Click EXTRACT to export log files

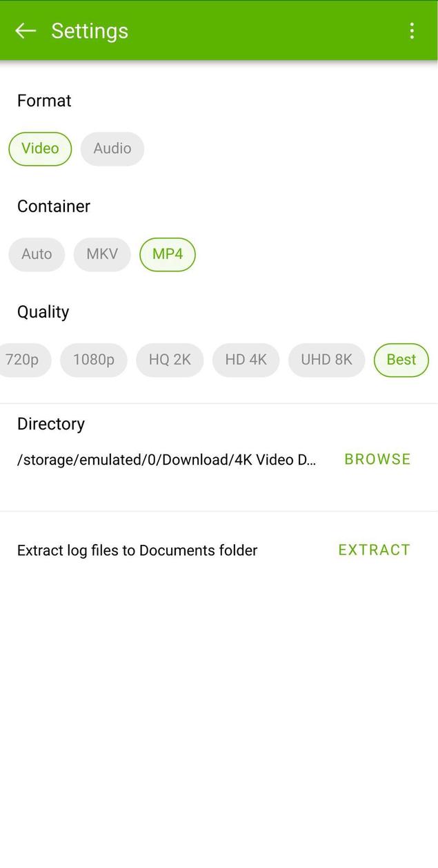click(374, 550)
